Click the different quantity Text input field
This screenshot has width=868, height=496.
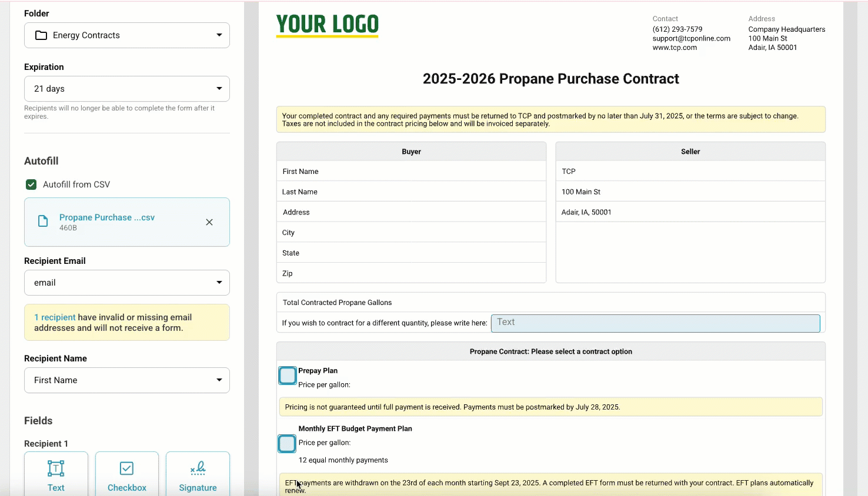coord(656,323)
